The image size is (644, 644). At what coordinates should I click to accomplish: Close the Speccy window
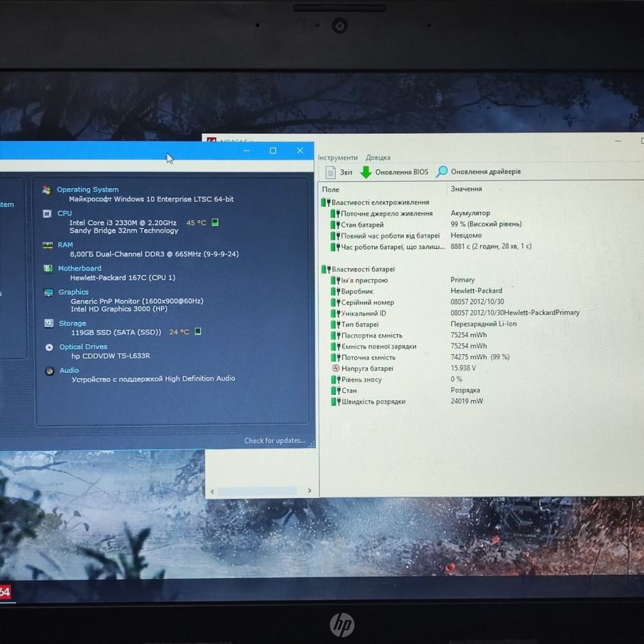tap(301, 151)
